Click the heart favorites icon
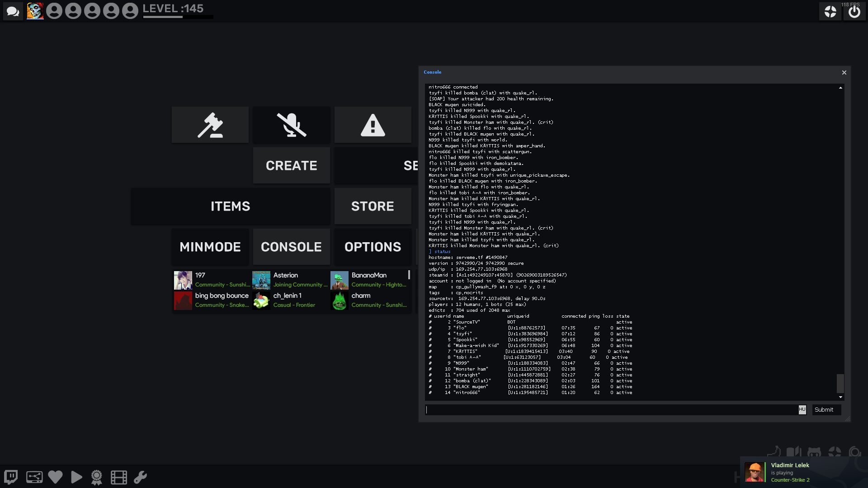This screenshot has height=488, width=868. point(55,477)
